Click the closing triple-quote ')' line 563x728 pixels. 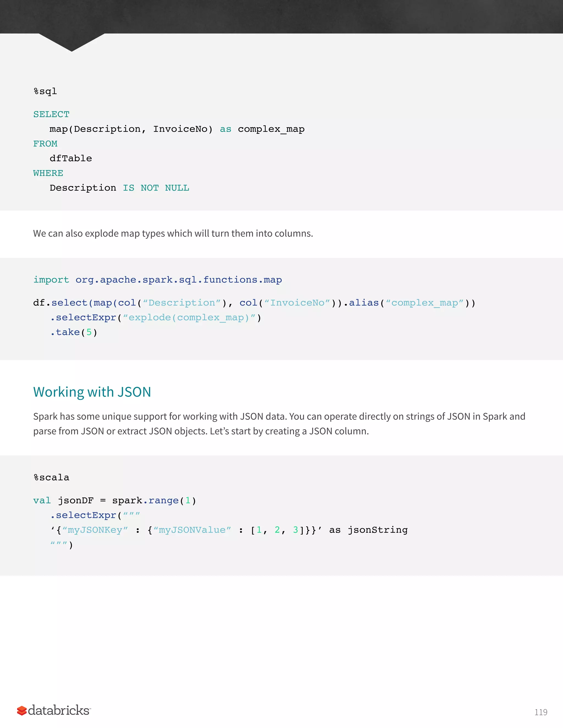61,545
